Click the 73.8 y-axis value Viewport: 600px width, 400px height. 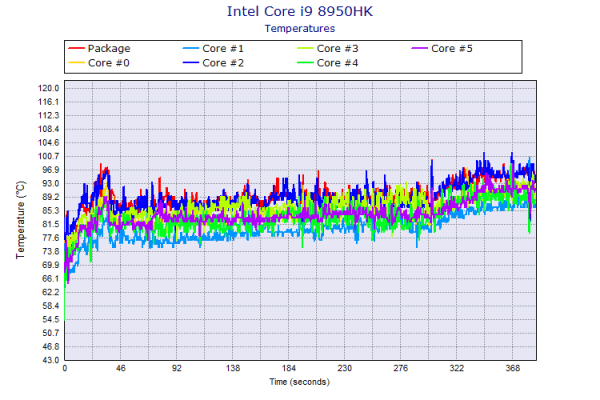[51, 251]
